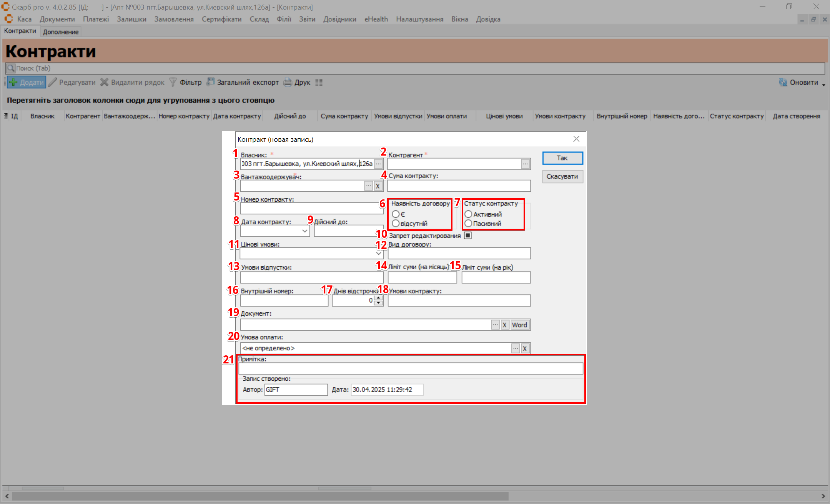Viewport: 830px width, 504px height.
Task: Click the Видалити рядок cross icon
Action: coord(104,82)
